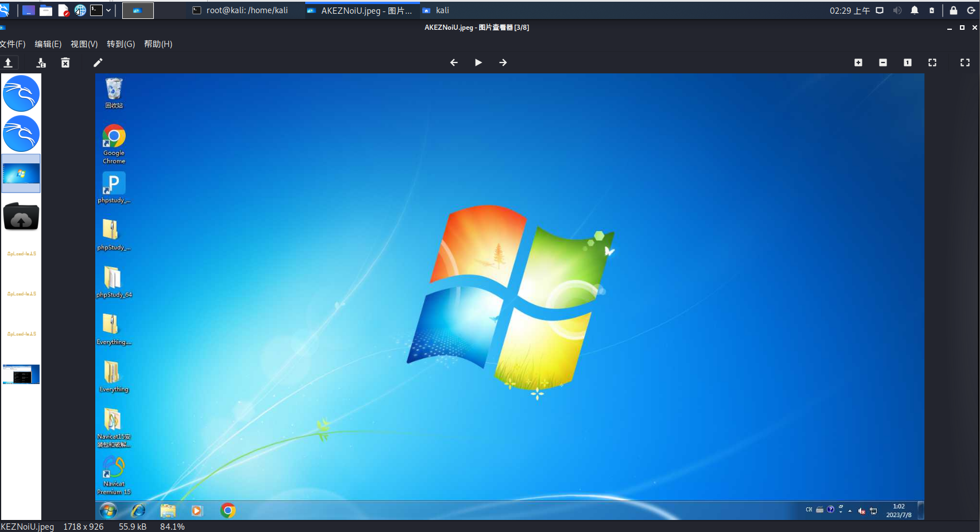
Task: Click the battery power tray icon
Action: click(x=932, y=10)
